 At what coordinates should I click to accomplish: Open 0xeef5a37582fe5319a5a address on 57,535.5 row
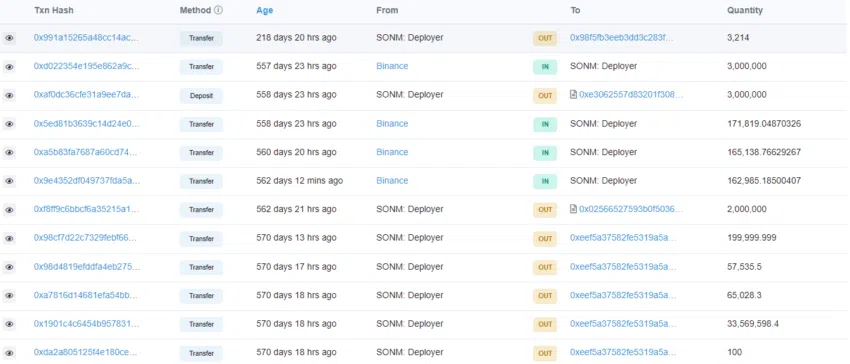623,266
